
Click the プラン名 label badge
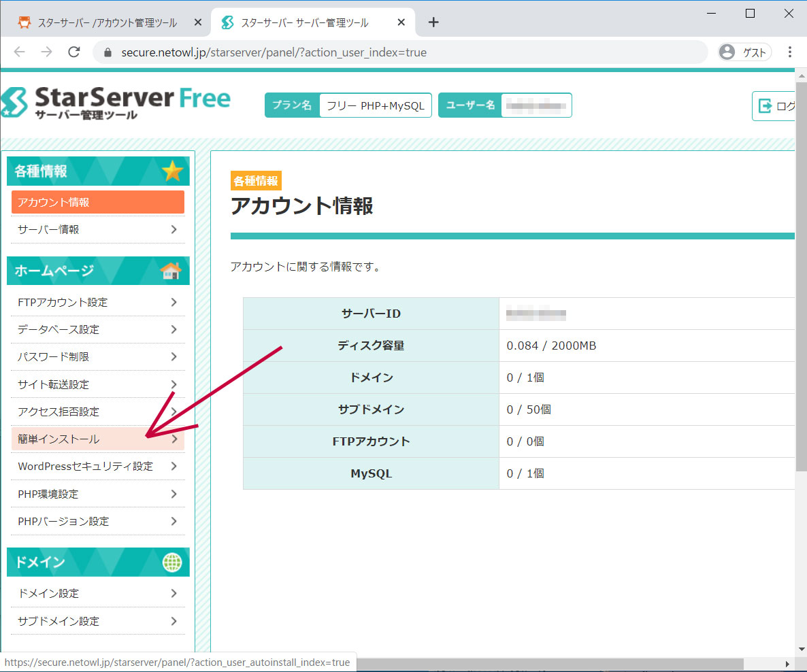pos(293,105)
